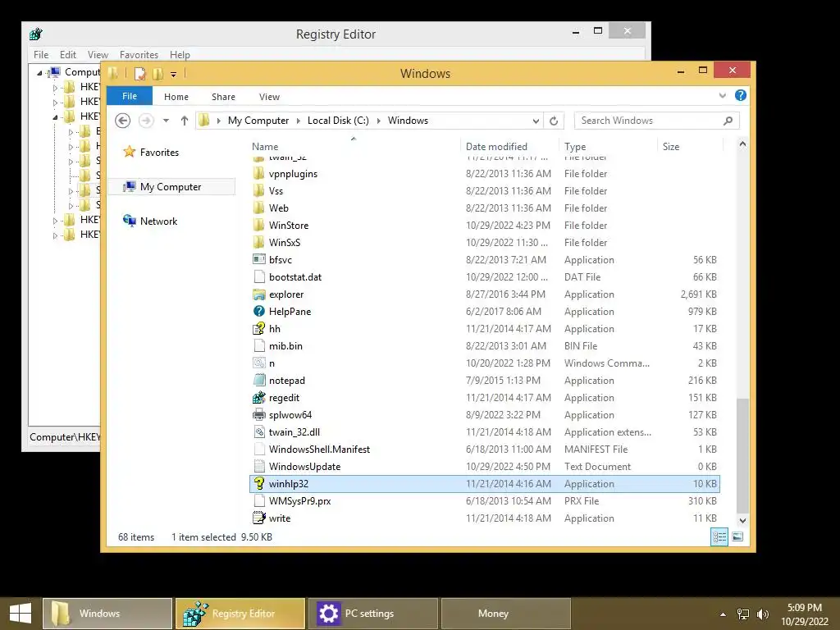Screen dimensions: 840x630
Task: Click the HelpPane question mark icon
Action: point(258,311)
